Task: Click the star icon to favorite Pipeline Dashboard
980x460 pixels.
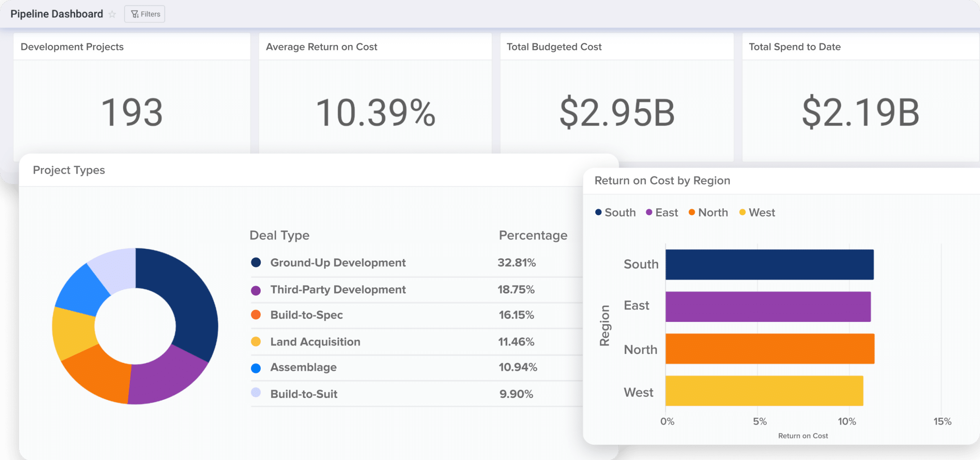Action: (112, 14)
